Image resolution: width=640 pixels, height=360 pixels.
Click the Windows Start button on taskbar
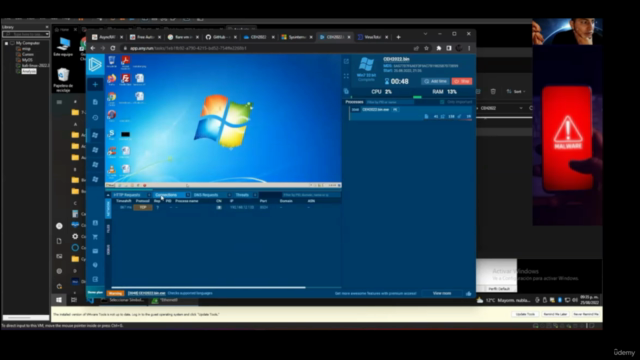[59, 300]
